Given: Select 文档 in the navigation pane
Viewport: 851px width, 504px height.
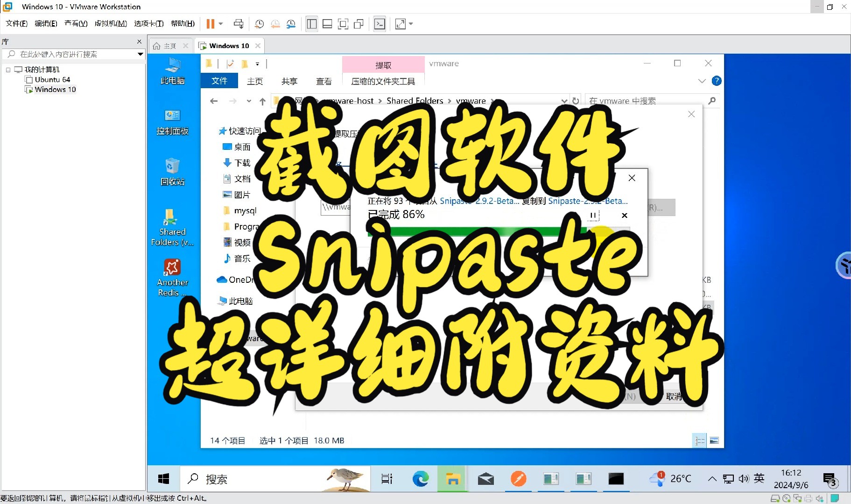Looking at the screenshot, I should tap(237, 179).
